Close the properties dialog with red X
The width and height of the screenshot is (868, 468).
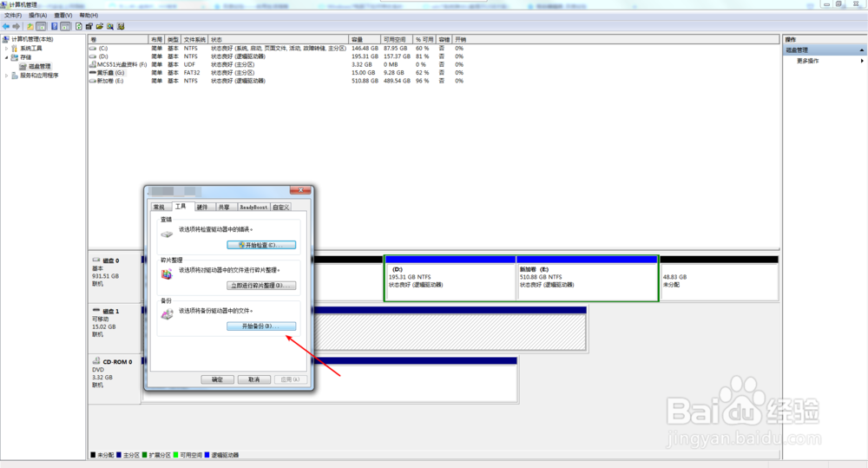coord(300,190)
